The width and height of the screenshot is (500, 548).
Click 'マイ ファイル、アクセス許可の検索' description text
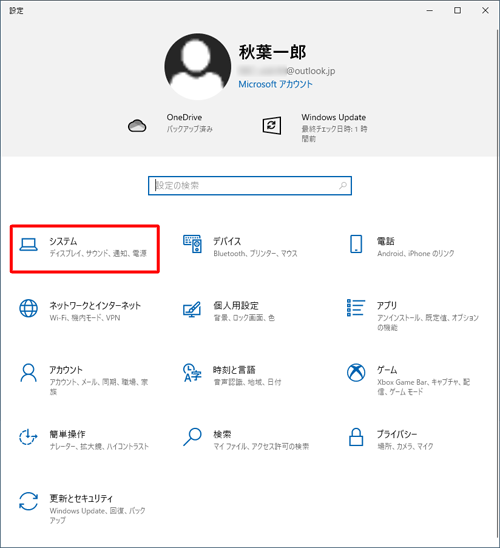(x=261, y=446)
